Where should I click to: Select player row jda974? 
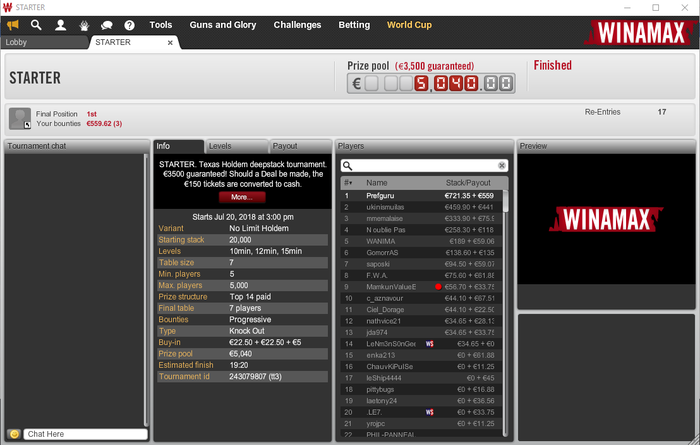coord(421,332)
